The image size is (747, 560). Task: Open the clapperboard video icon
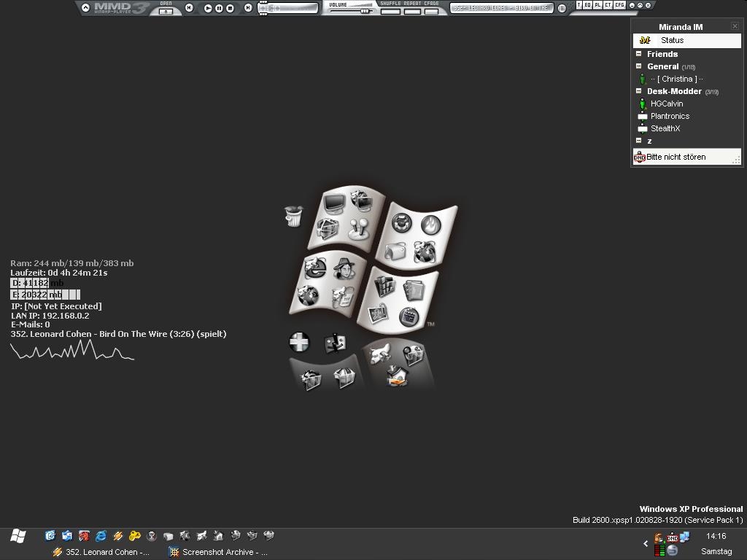(409, 316)
